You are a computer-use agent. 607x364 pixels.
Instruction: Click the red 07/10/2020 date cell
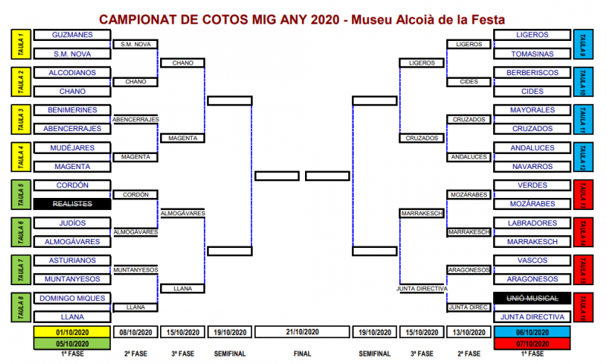pos(533,344)
